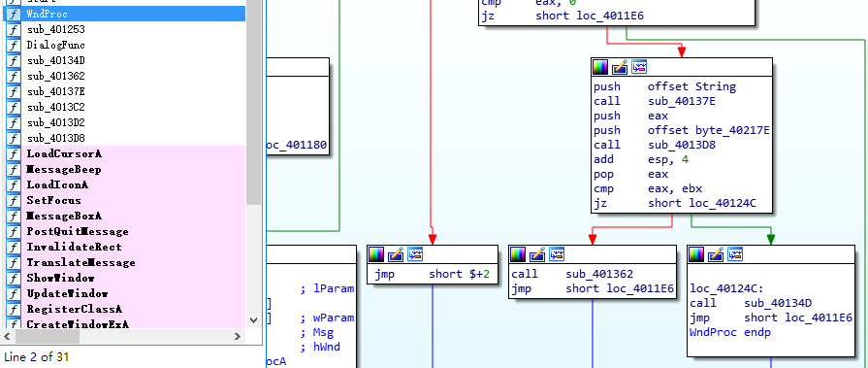Click the pencil edit icon on 'jmp short $+2' block
Image resolution: width=868 pixels, height=368 pixels.
(x=396, y=254)
